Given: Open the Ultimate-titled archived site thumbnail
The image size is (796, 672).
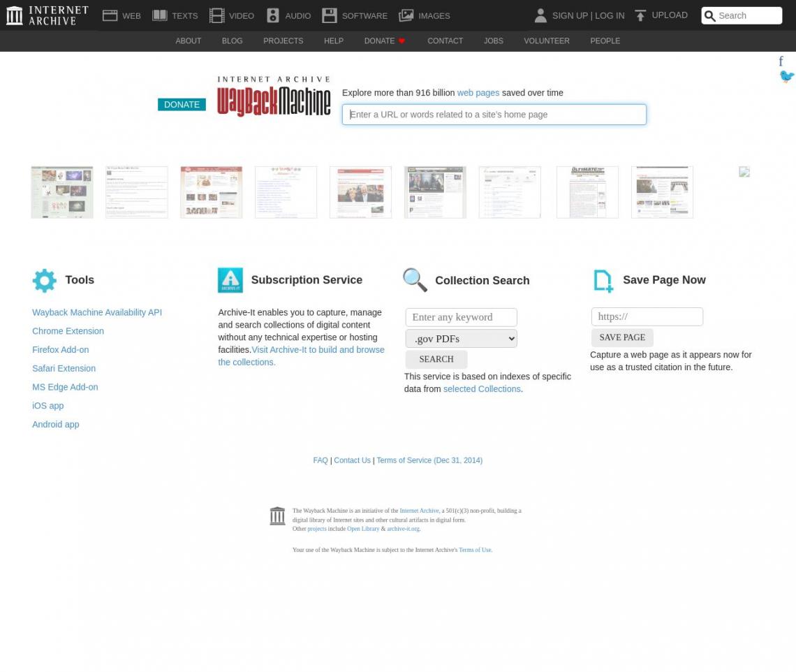Looking at the screenshot, I should click(587, 193).
